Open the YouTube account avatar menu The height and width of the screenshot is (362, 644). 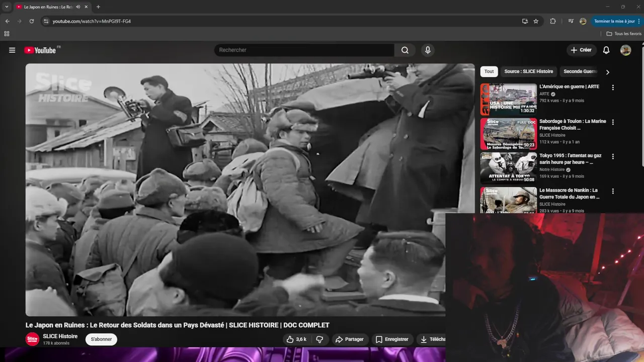pos(625,50)
